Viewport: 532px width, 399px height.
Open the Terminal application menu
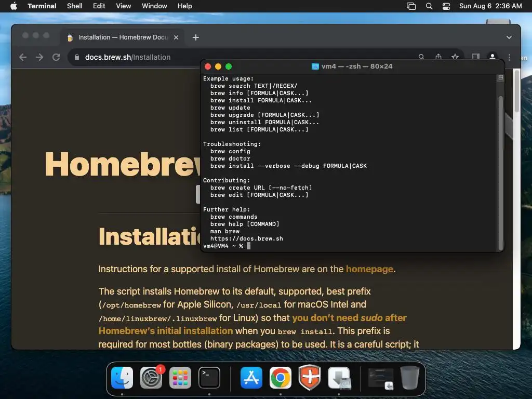(x=42, y=6)
